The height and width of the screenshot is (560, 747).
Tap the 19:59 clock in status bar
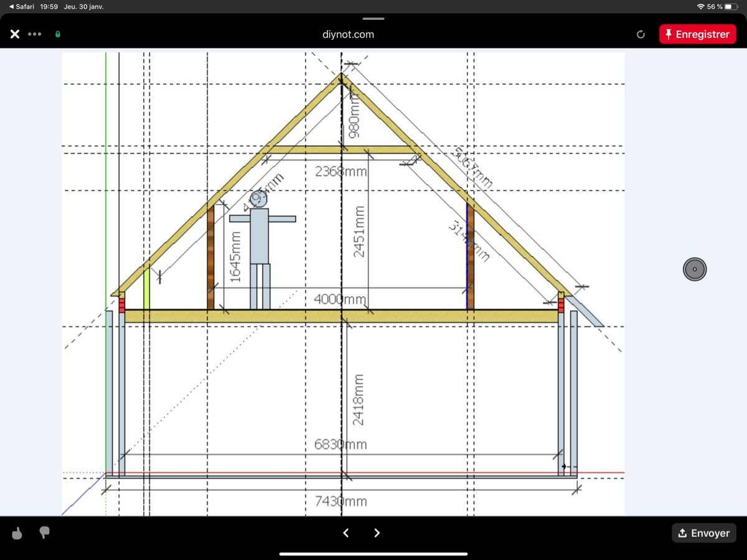pos(49,6)
